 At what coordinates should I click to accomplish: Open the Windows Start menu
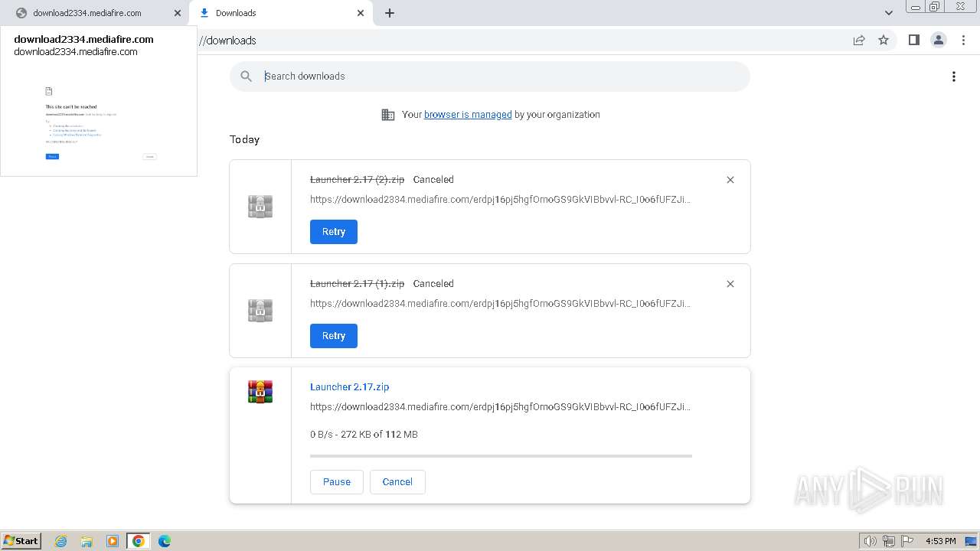[x=21, y=541]
